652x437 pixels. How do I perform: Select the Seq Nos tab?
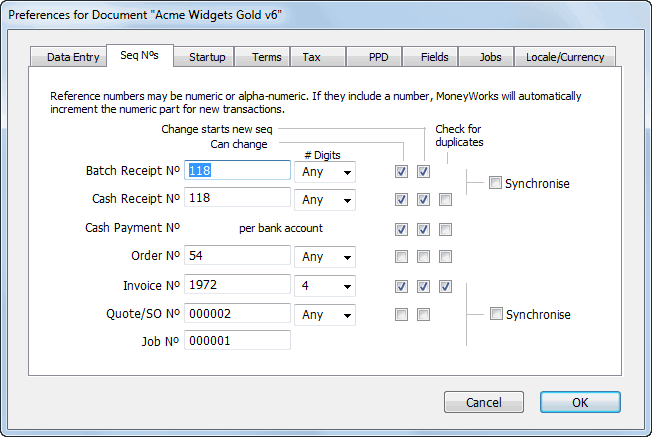(x=140, y=55)
